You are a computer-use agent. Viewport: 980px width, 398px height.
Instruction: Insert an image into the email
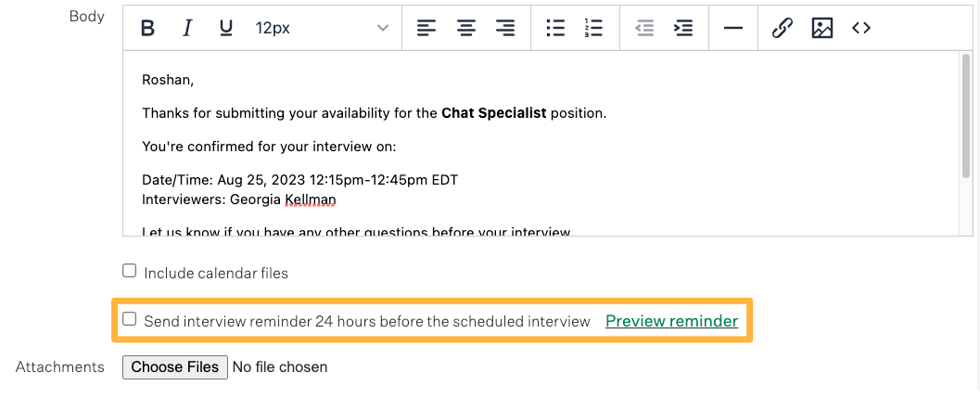pyautogui.click(x=821, y=28)
